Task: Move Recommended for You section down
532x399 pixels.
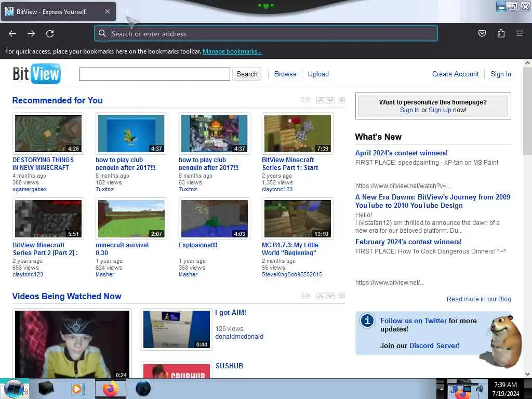Action: click(x=330, y=100)
